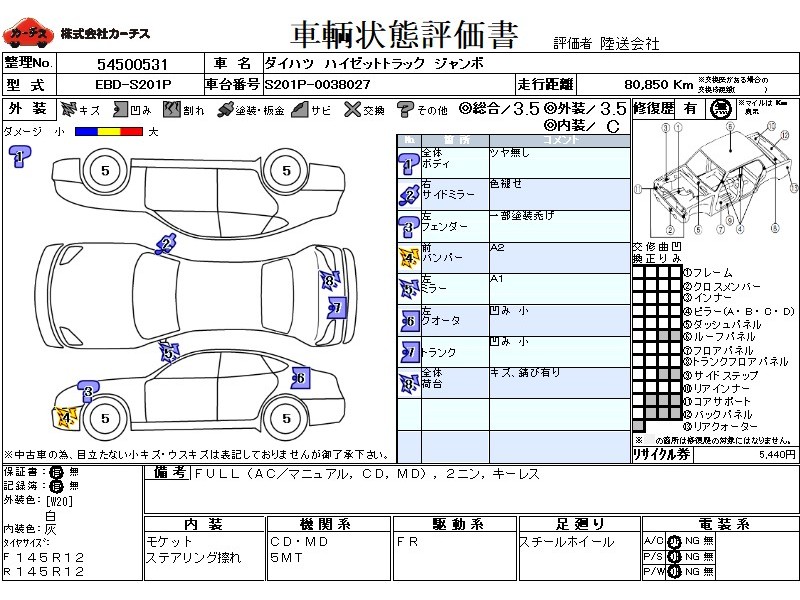Click the yellow segment of the damage scale

109,132
